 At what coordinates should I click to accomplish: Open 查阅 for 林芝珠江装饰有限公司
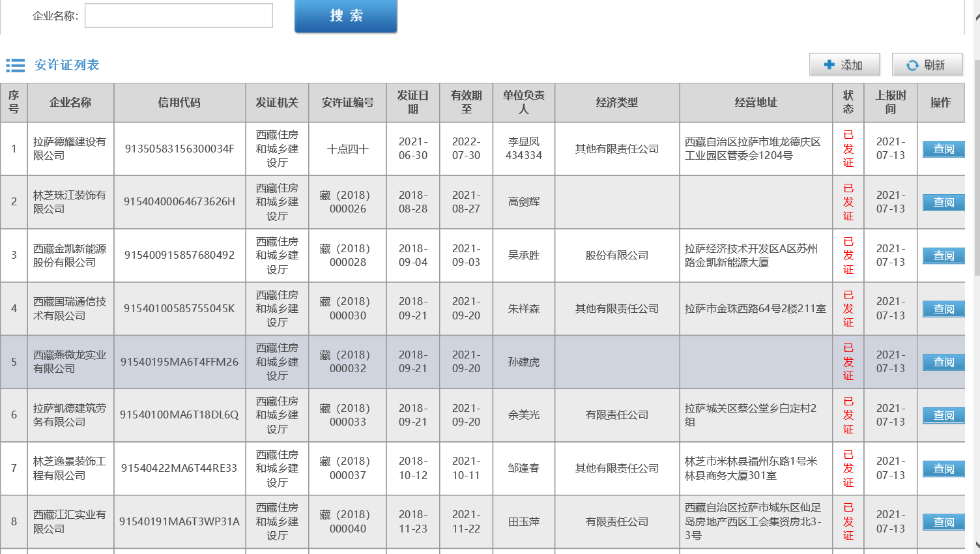pos(943,203)
